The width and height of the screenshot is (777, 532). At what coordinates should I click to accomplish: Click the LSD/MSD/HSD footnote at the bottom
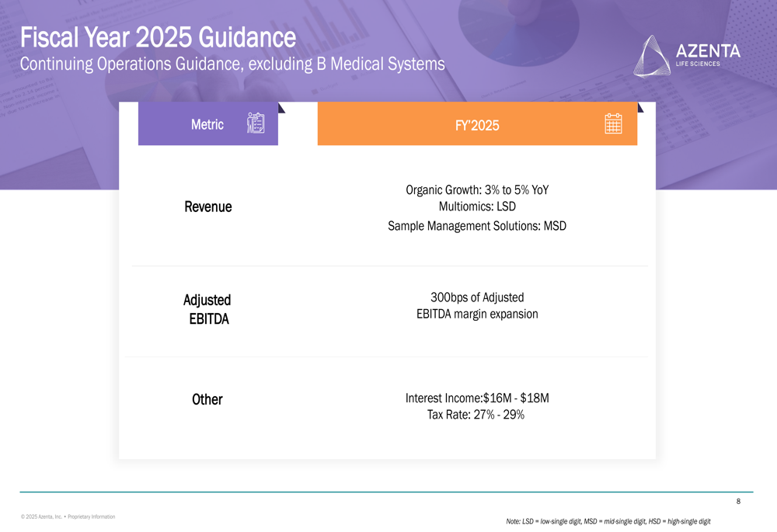pyautogui.click(x=608, y=521)
